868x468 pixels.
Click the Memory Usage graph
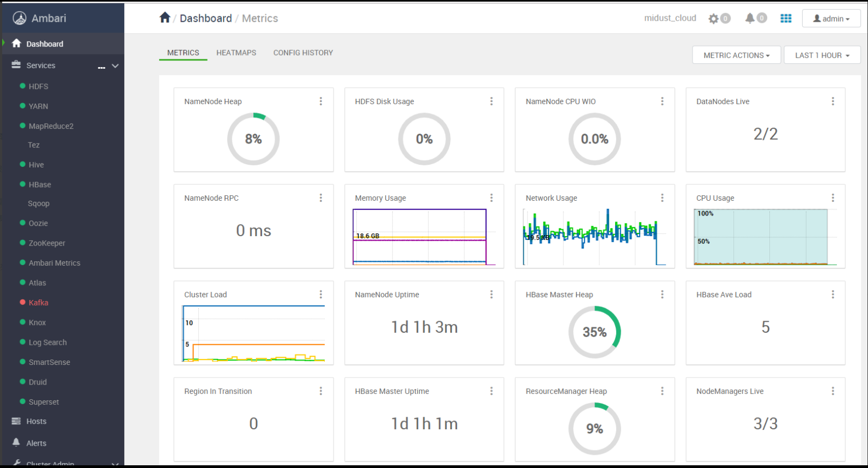424,237
